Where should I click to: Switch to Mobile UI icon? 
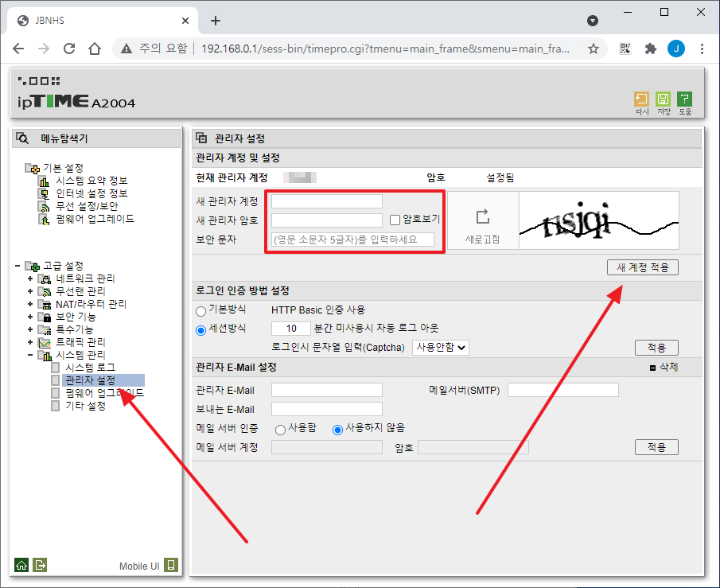171,565
